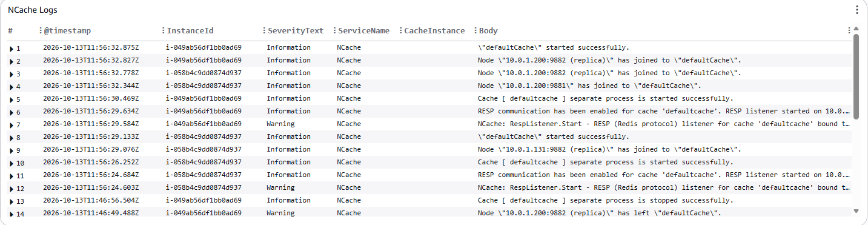Sort by SeverityText column header
Image resolution: width=868 pixels, height=225 pixels.
pos(296,30)
